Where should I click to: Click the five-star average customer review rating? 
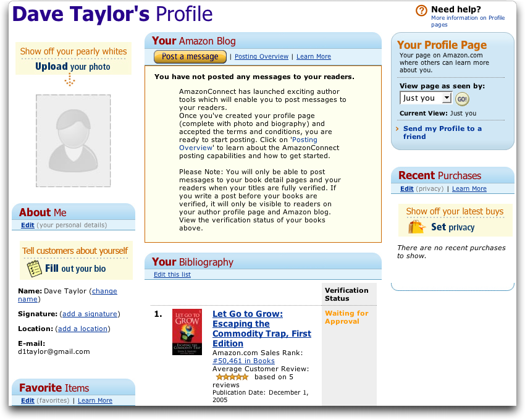(x=232, y=377)
